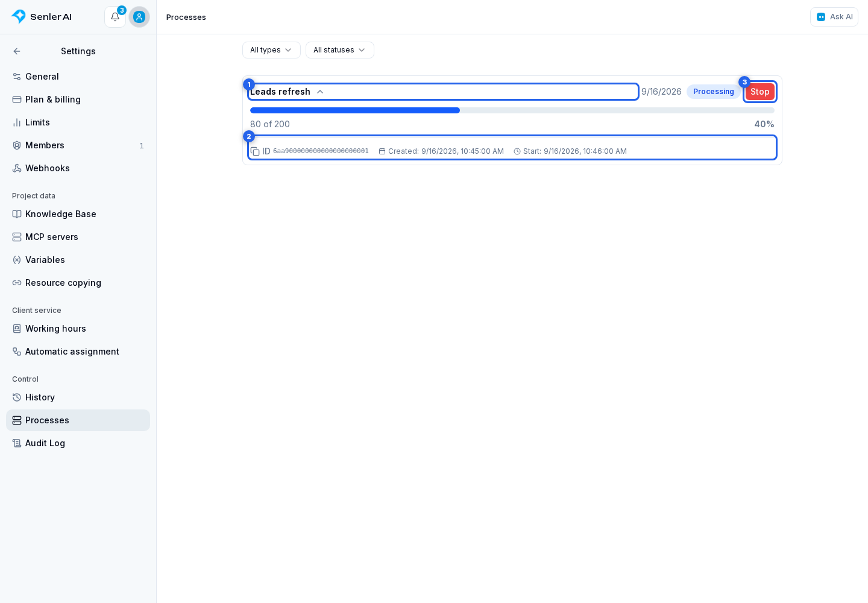Screen dimensions: 868x603
Task: Click the Ask AI button label
Action: 841,17
